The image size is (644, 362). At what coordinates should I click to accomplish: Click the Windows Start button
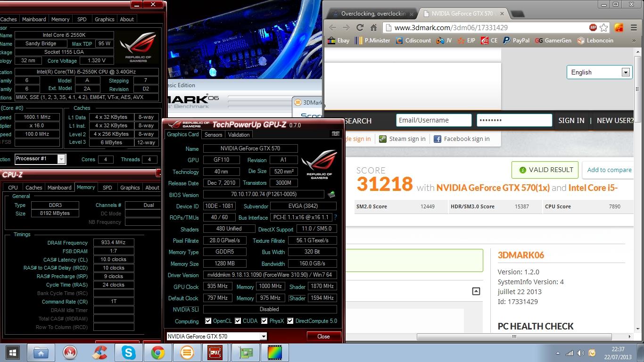click(x=13, y=353)
